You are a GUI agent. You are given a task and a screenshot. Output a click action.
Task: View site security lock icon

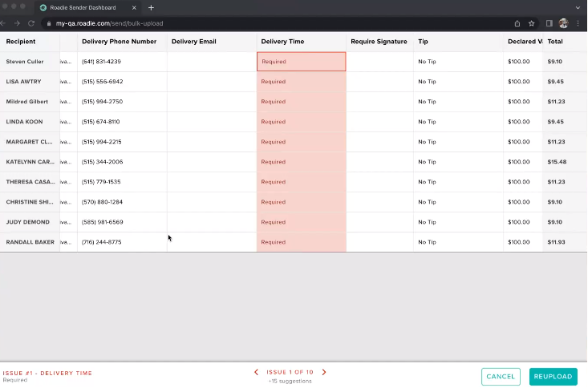click(49, 23)
